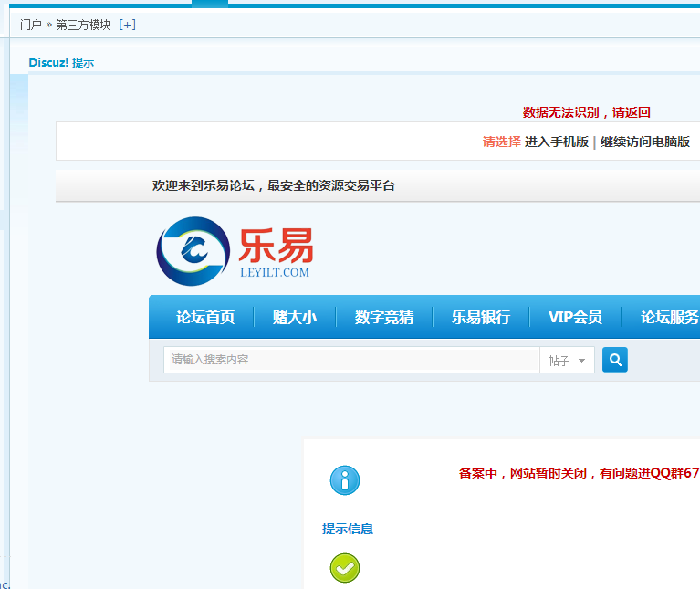Open the VIP会员 nav item
The image size is (700, 589).
(575, 317)
